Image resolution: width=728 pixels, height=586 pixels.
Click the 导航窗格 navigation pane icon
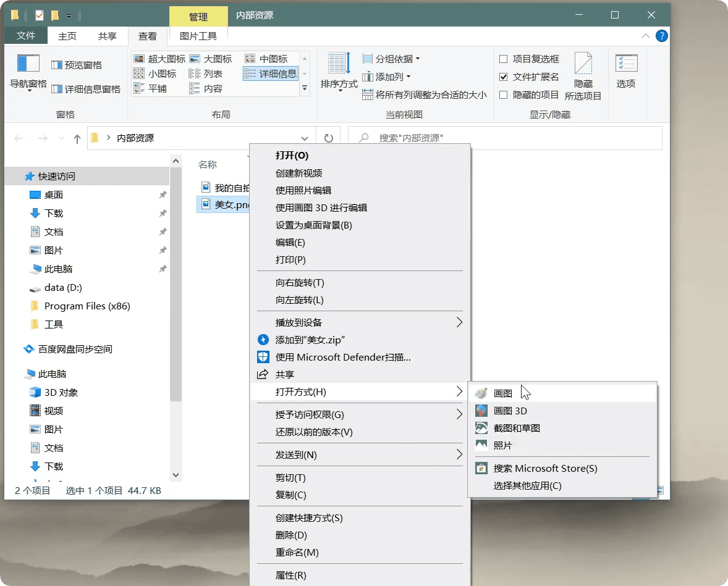tap(28, 64)
